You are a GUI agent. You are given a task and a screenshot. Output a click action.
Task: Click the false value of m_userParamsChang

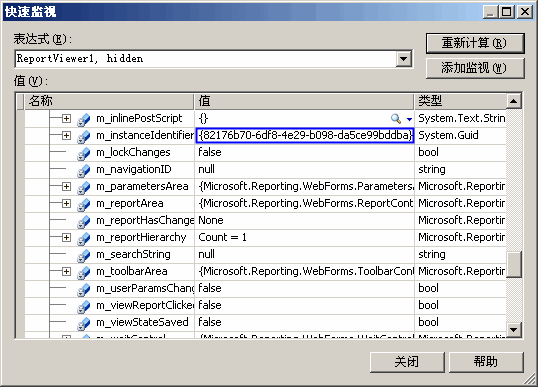click(210, 288)
